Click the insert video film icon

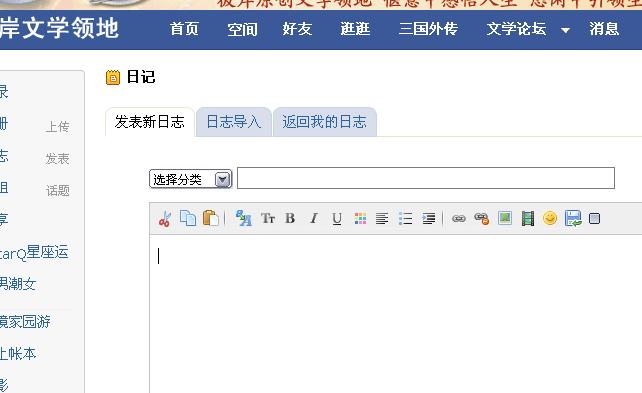[x=528, y=219]
